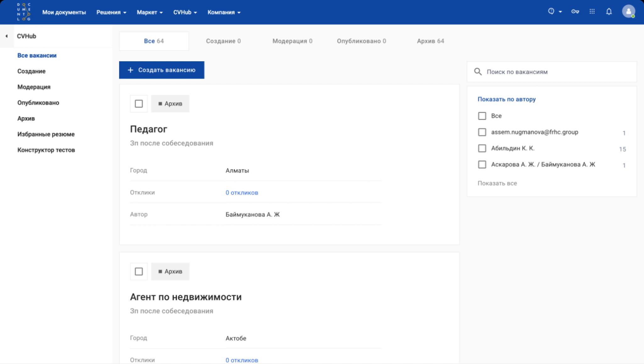Tick the Абильдин К. К. author checkbox
The height and width of the screenshot is (364, 644).
482,148
